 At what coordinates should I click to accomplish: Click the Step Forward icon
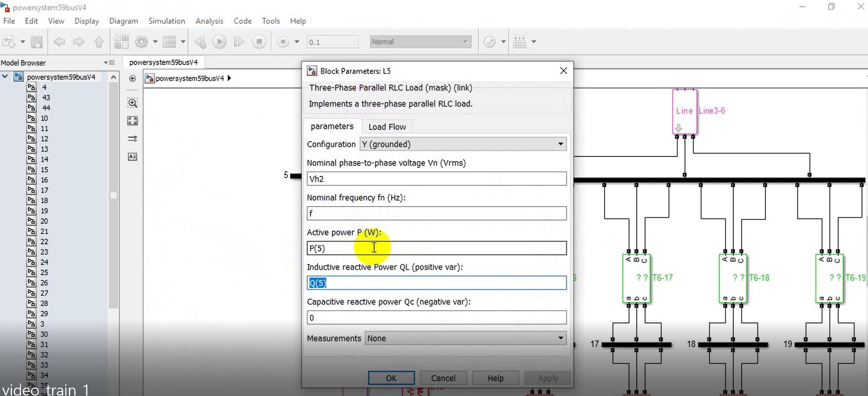click(239, 42)
